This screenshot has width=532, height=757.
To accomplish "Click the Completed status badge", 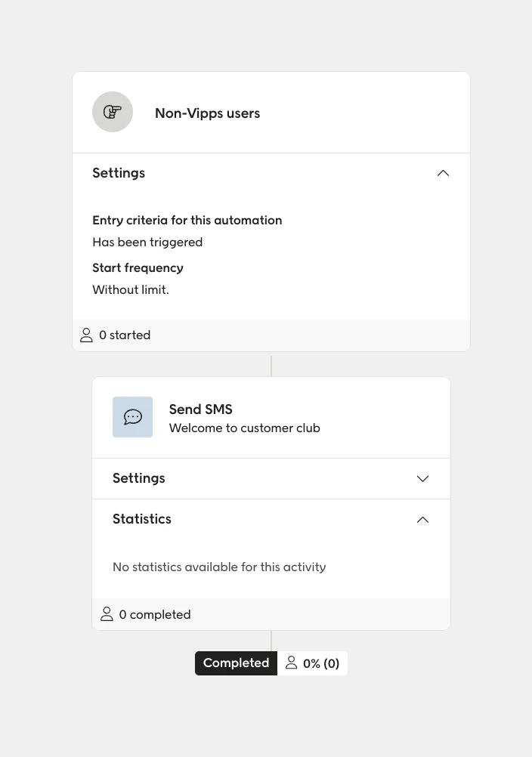I will (x=236, y=663).
